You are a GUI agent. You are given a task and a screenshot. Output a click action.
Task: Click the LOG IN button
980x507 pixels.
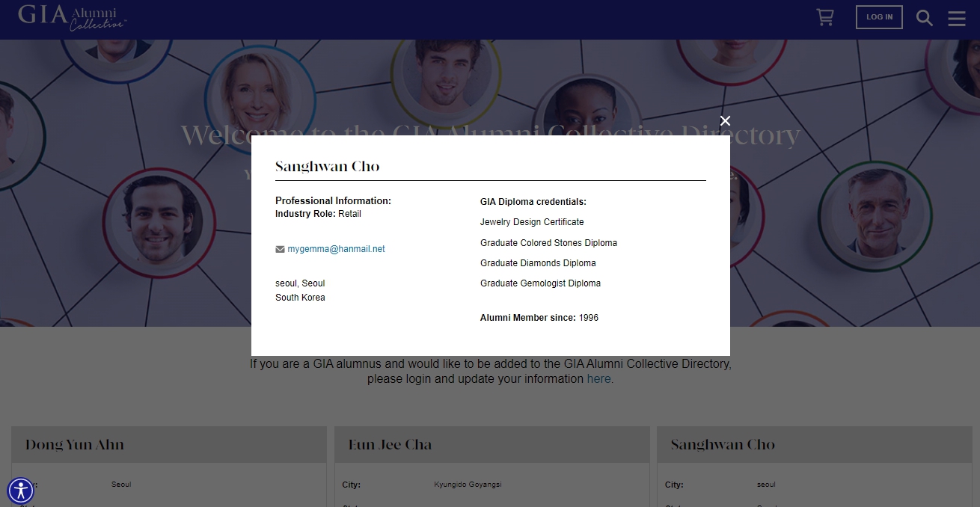[879, 17]
